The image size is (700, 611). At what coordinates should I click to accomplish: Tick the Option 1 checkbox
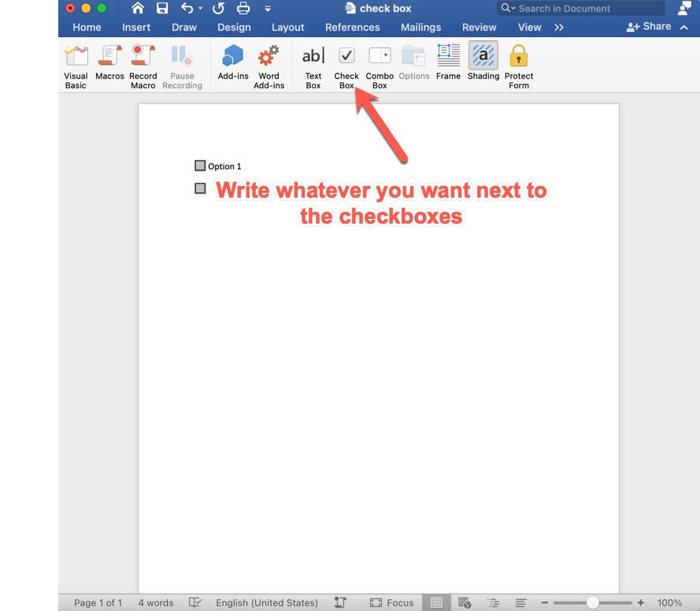tap(200, 165)
